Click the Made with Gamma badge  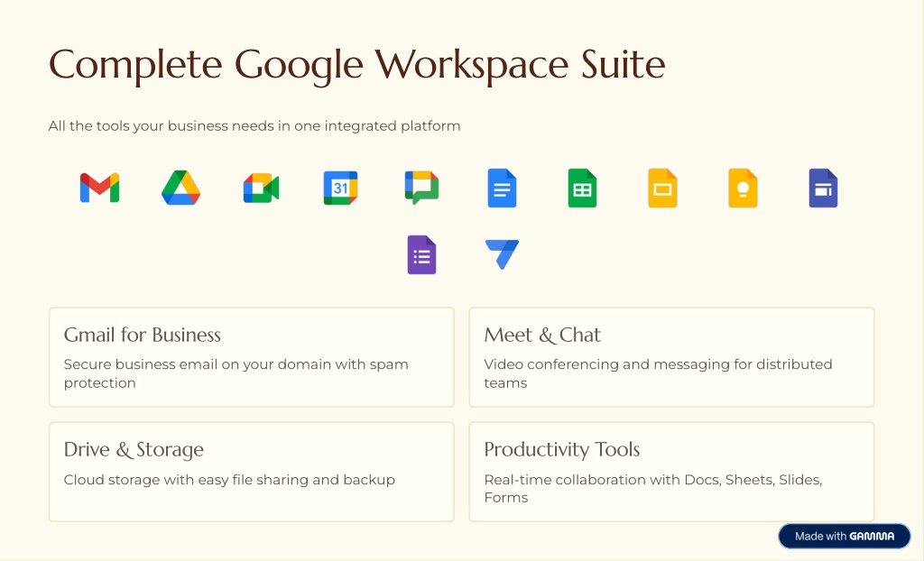coord(844,536)
